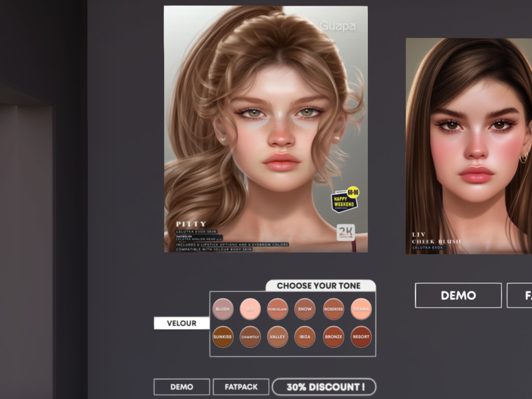The height and width of the screenshot is (399, 532).
Task: Select the Blush skin tone swatch
Action: coord(222,309)
